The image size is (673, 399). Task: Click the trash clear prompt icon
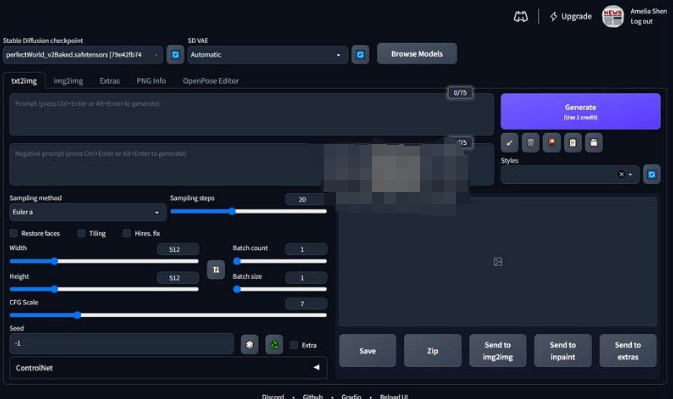[x=531, y=142]
